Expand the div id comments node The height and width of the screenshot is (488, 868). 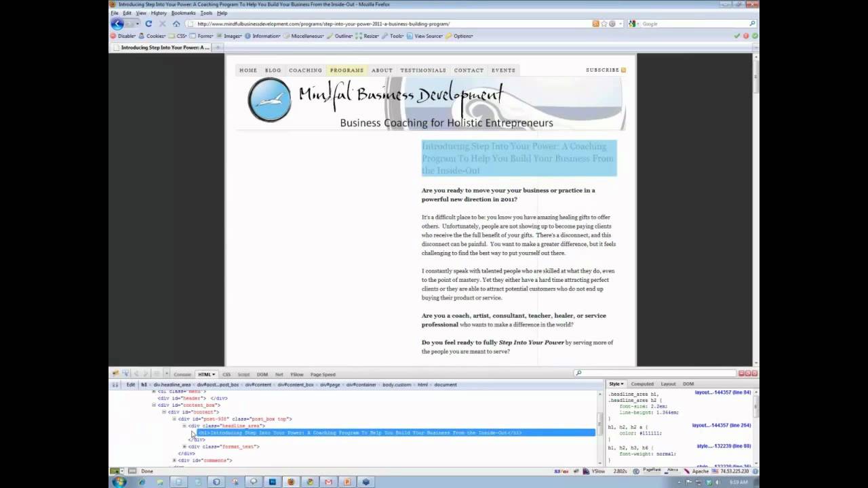click(x=174, y=460)
